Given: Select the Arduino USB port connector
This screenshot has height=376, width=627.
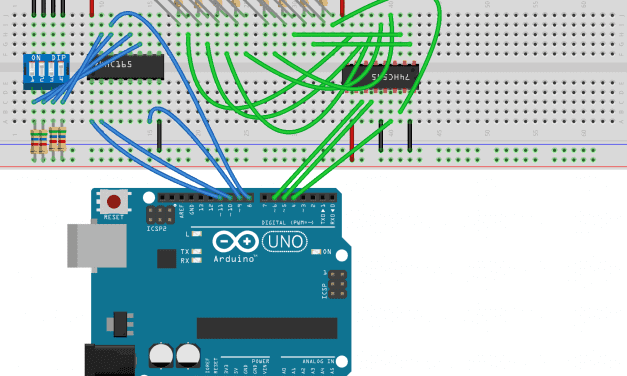Looking at the screenshot, I should pos(97,246).
